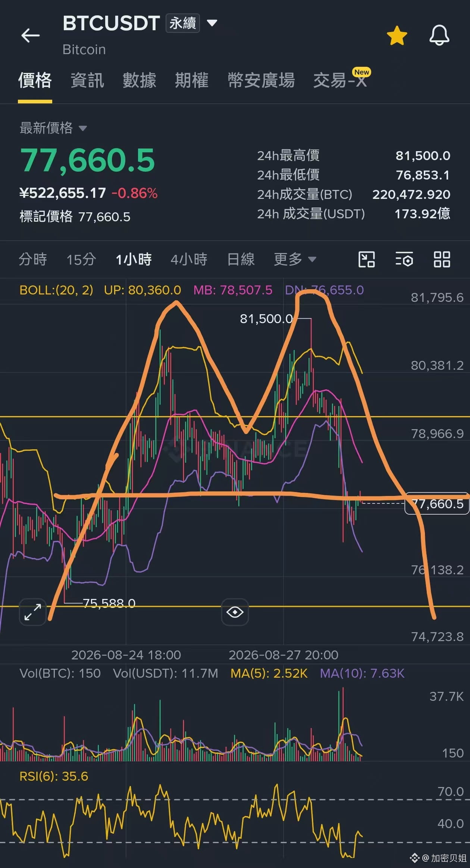Screen dimensions: 470x868
Task: Open the price alert bell icon
Action: click(439, 35)
